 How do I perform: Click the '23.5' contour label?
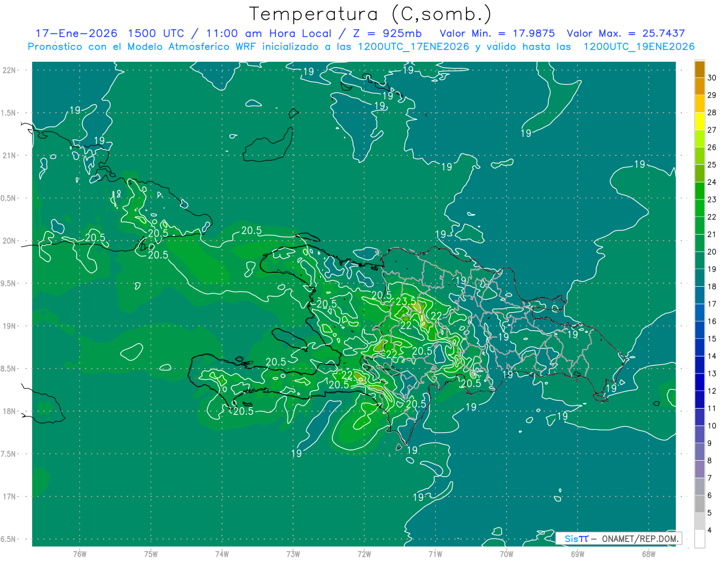point(406,301)
